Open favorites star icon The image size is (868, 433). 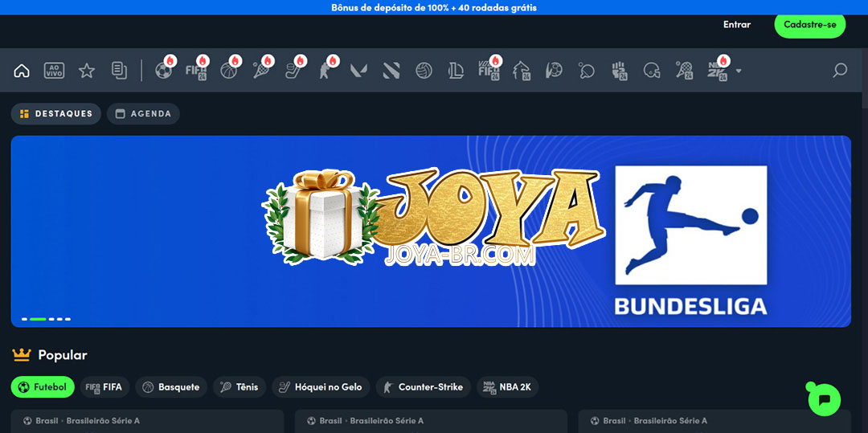click(x=86, y=71)
